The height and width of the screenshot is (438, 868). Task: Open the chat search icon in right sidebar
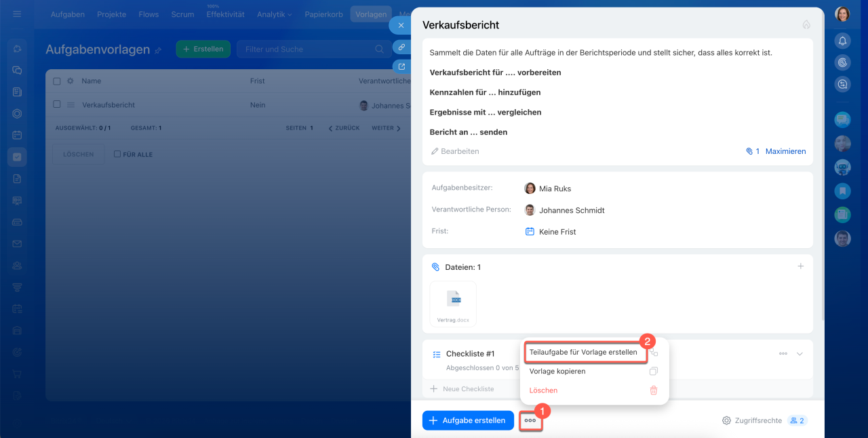pyautogui.click(x=842, y=84)
